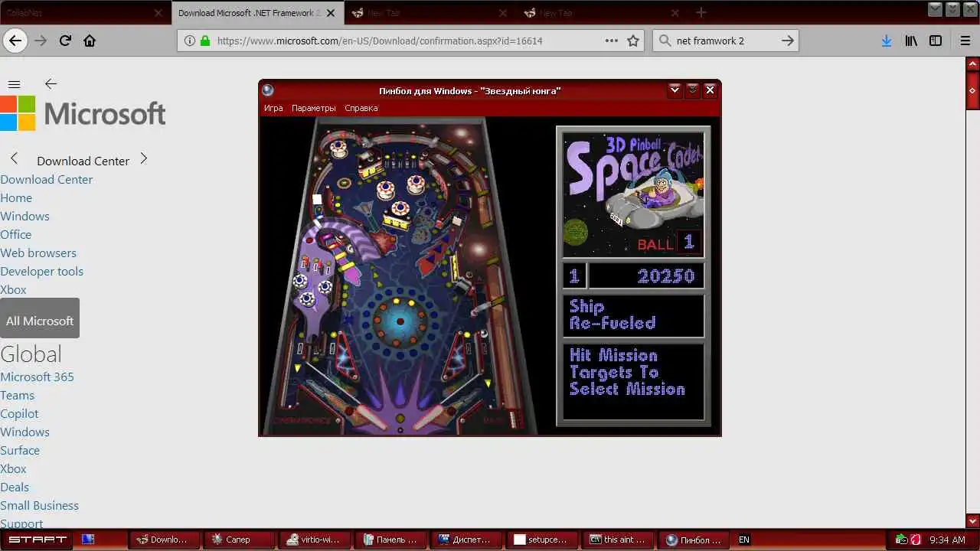Open the Library icon in the Firefox toolbar
This screenshot has width=980, height=551.
(x=911, y=41)
